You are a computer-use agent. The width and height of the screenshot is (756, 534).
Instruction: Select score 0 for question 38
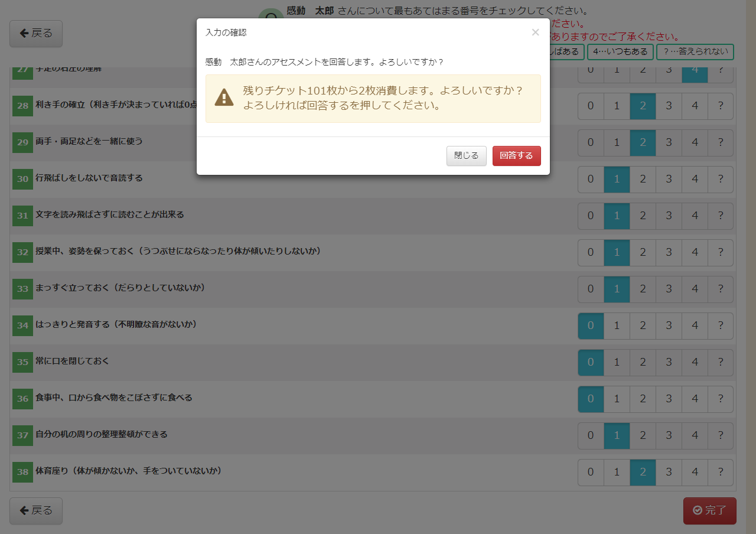[591, 473]
